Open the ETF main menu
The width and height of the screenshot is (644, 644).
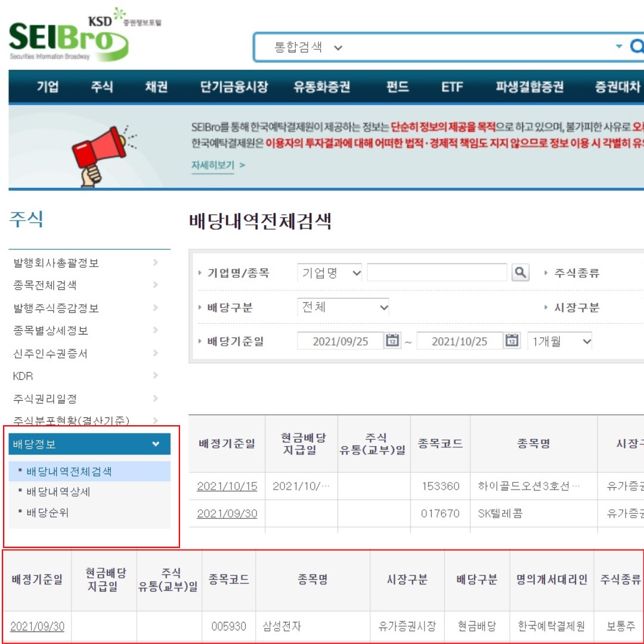[x=452, y=86]
